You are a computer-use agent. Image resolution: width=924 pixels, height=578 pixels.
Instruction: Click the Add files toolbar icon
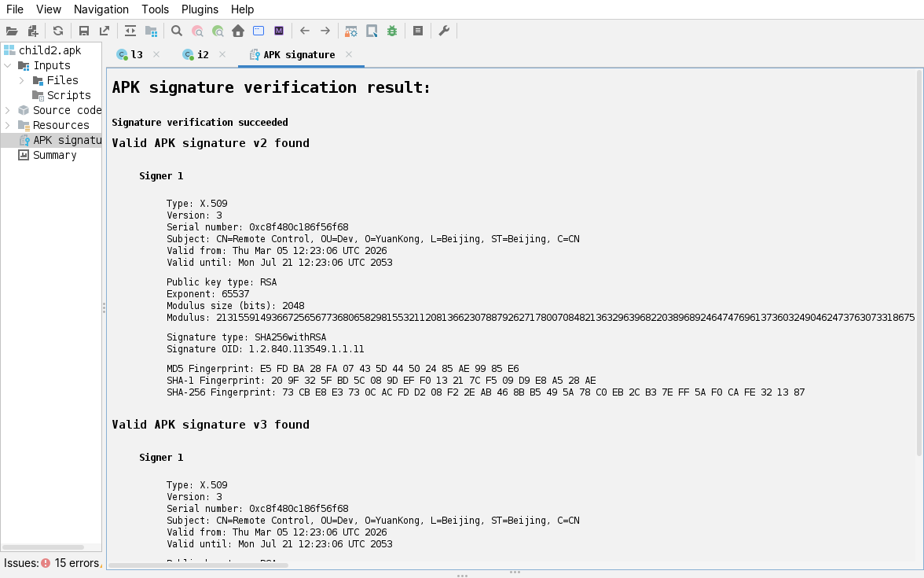click(33, 31)
